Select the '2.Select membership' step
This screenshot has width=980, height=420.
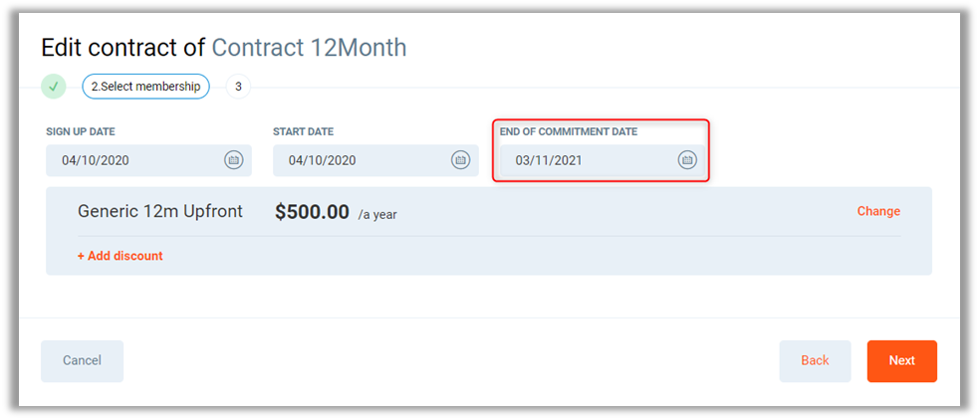pos(145,87)
